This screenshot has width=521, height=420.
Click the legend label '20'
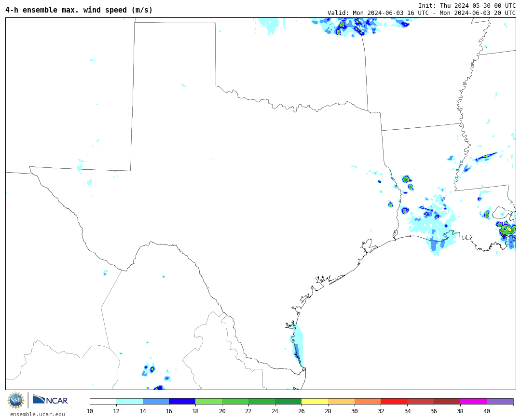click(x=222, y=411)
